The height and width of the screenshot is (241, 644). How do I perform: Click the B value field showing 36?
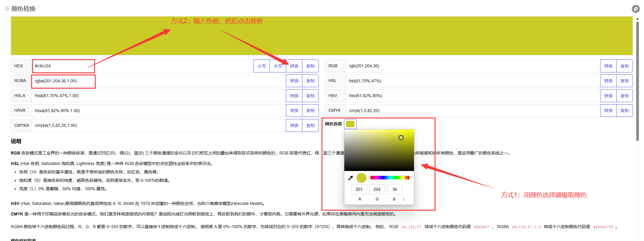coord(394,189)
